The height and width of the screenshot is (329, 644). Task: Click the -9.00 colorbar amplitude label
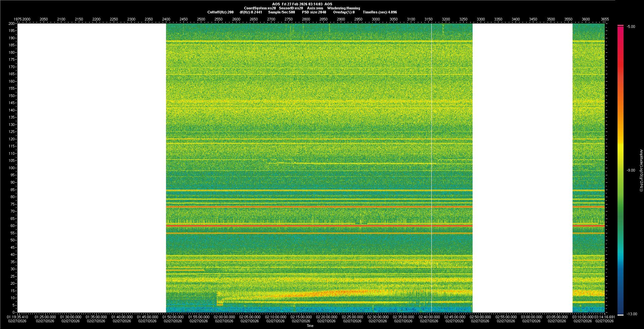(x=631, y=170)
